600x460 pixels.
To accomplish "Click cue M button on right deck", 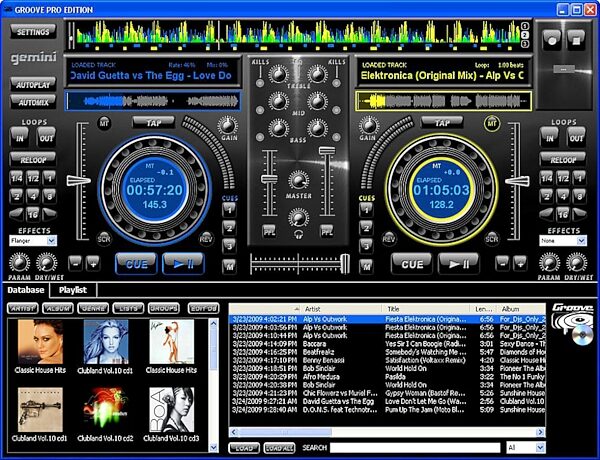I will (366, 266).
